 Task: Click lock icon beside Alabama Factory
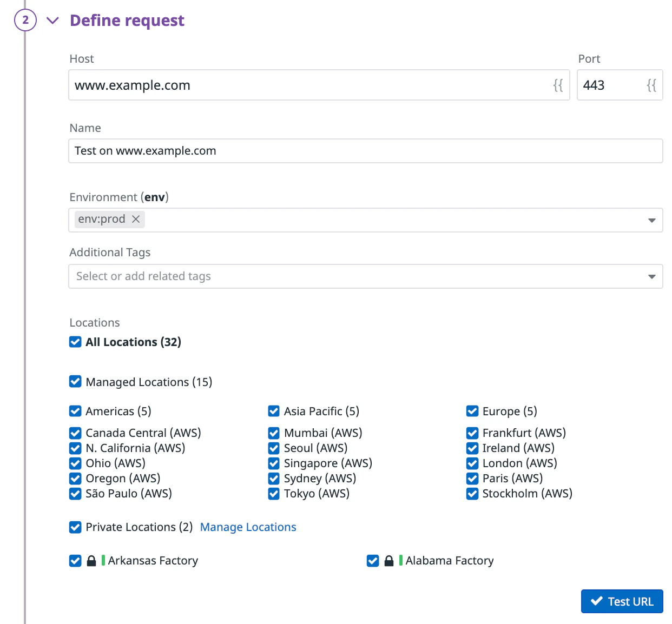[388, 561]
